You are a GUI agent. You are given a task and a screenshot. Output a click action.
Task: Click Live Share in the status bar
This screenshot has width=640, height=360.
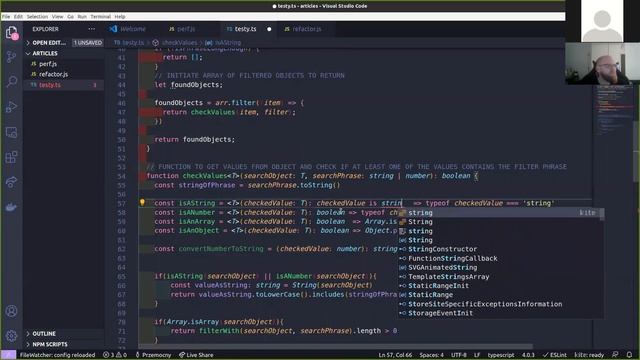pyautogui.click(x=196, y=355)
